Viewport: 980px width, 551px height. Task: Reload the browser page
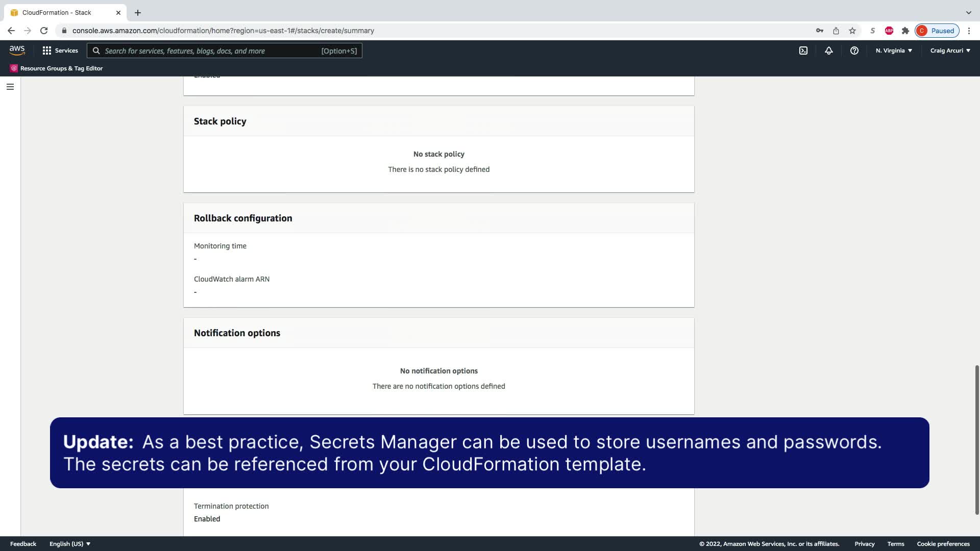point(44,31)
